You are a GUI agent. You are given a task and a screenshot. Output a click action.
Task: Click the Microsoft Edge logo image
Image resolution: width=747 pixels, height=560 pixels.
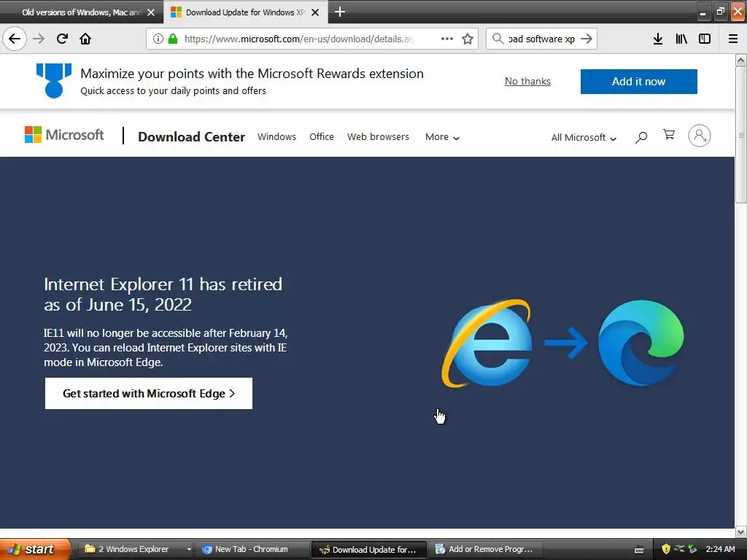click(641, 343)
